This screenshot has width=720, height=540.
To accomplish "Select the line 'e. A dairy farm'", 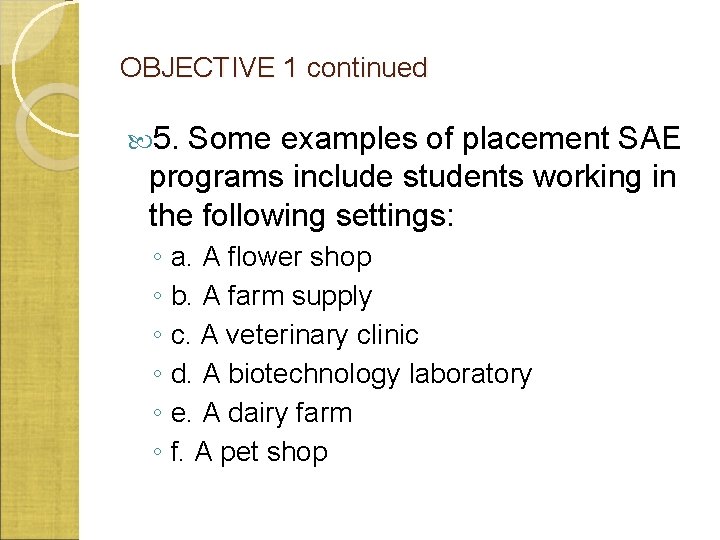I will [x=261, y=413].
